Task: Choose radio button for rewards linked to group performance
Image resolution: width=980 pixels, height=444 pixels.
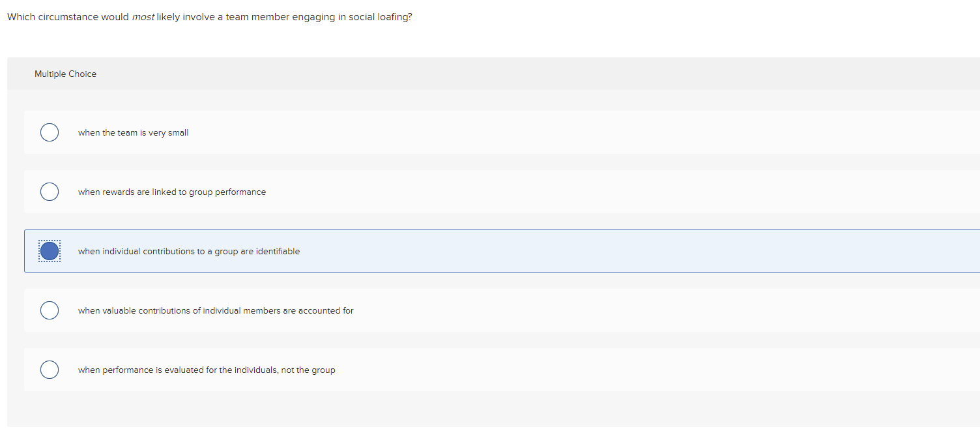Action: [x=50, y=192]
